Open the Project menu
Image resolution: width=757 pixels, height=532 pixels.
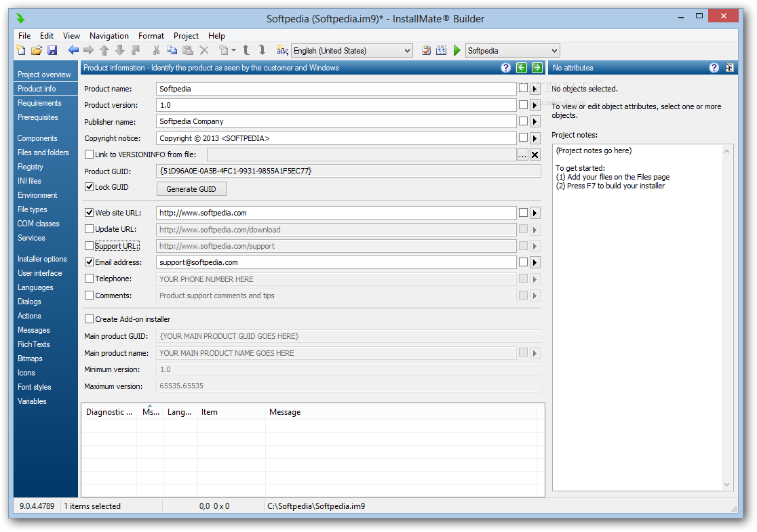(186, 36)
